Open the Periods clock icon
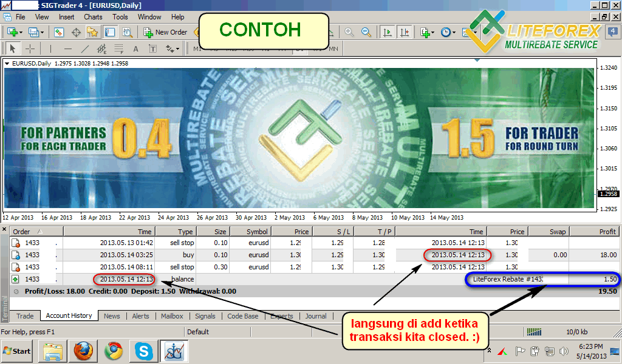This screenshot has width=622, height=364. (x=446, y=32)
